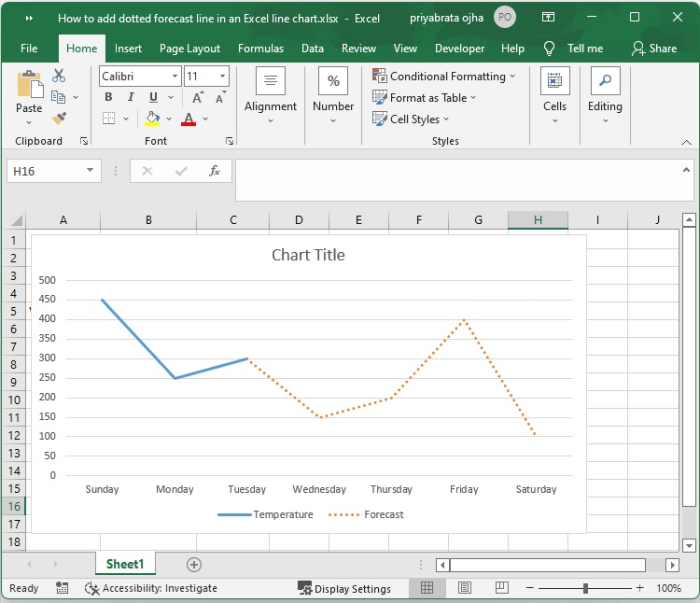Click the Share button

(x=654, y=48)
